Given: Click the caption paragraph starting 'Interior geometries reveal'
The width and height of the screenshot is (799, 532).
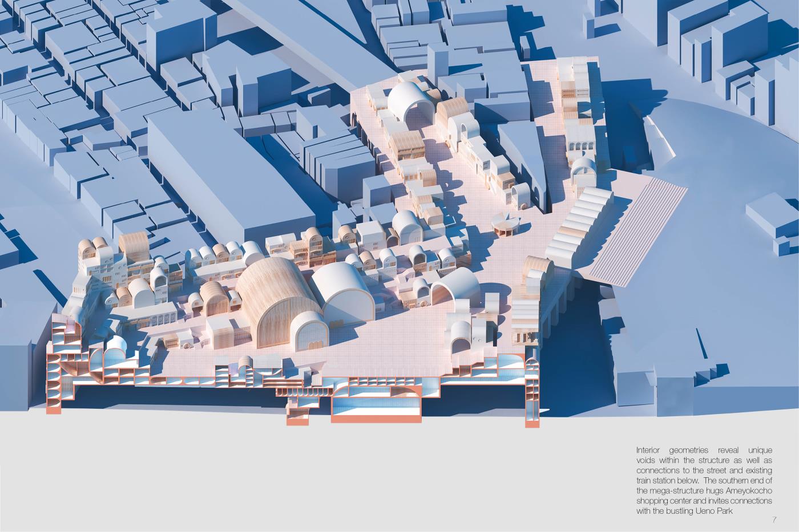Looking at the screenshot, I should 704,481.
